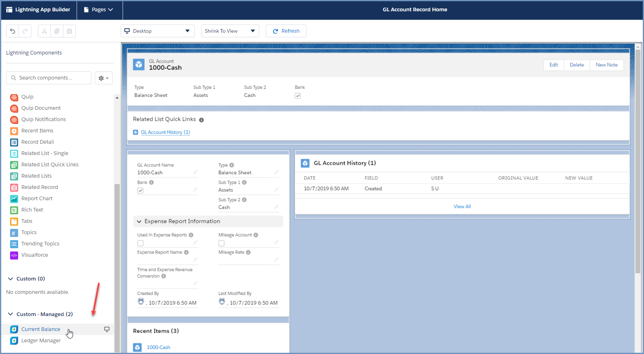Image resolution: width=644 pixels, height=354 pixels.
Task: Click the cut scissors icon
Action: point(44,31)
